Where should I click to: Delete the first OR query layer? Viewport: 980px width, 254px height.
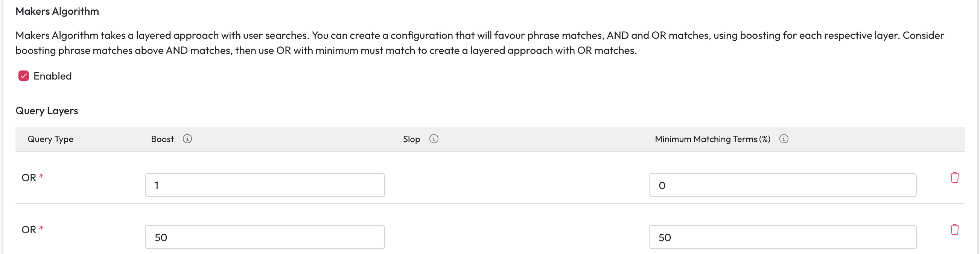tap(954, 177)
